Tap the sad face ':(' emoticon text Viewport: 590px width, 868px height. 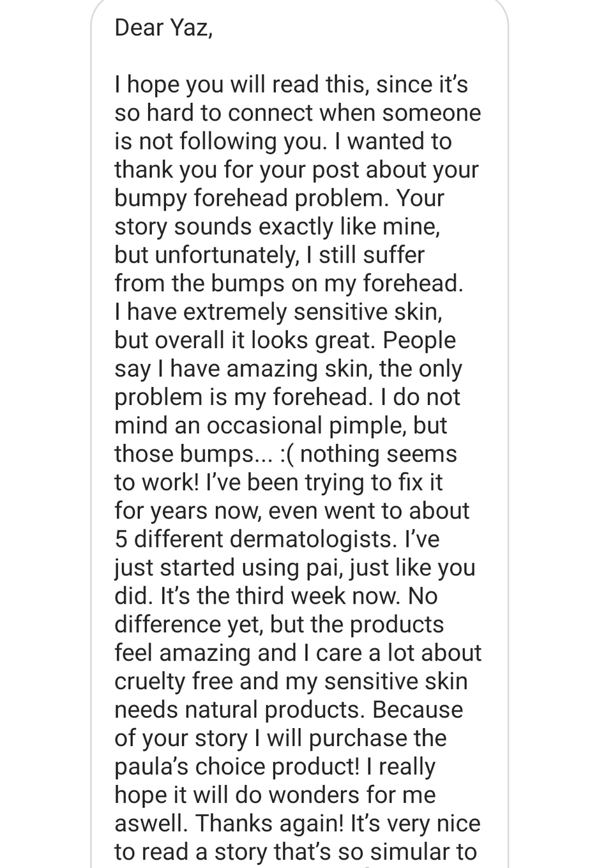click(286, 454)
